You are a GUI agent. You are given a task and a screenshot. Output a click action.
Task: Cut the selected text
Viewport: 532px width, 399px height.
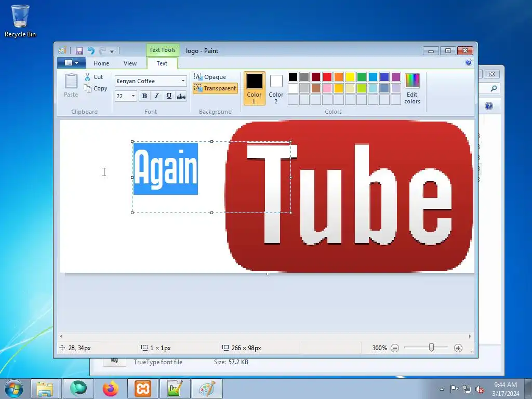[x=94, y=77]
